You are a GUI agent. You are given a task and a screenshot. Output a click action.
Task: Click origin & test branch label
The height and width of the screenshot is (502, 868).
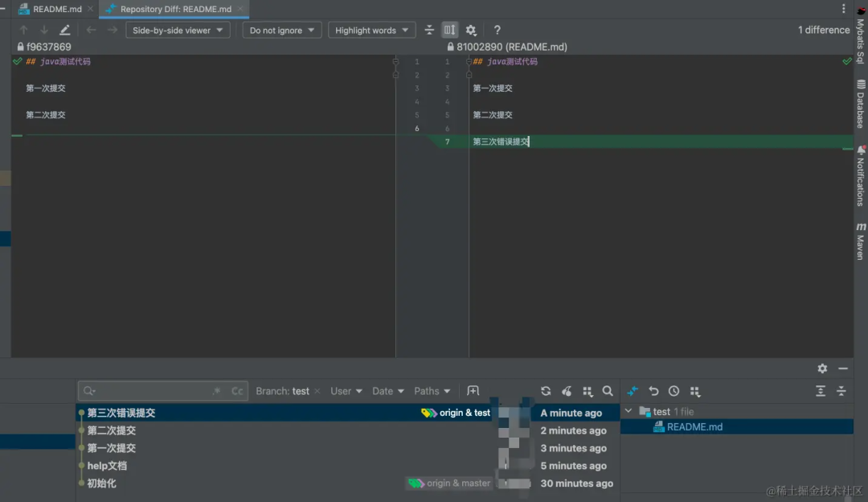tap(456, 413)
